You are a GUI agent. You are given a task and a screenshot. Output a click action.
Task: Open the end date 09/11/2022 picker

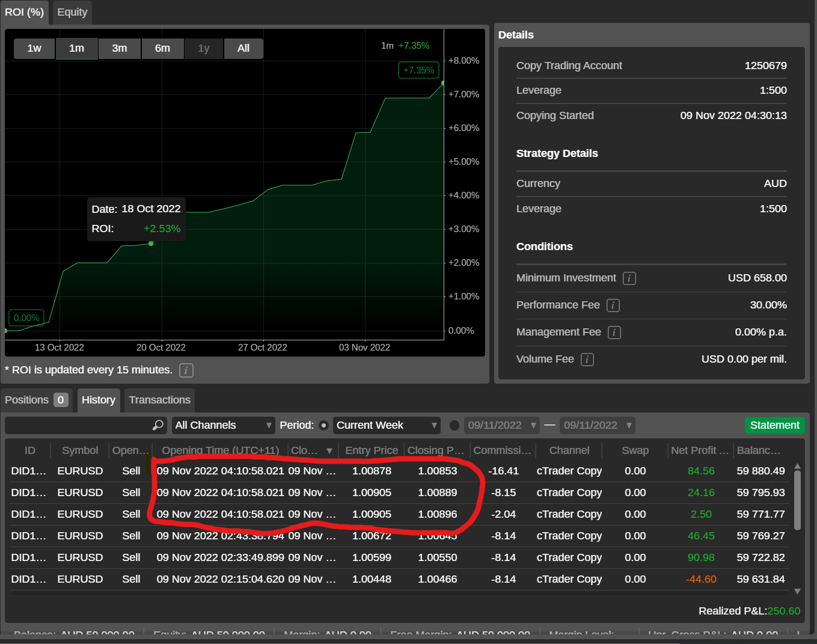598,426
